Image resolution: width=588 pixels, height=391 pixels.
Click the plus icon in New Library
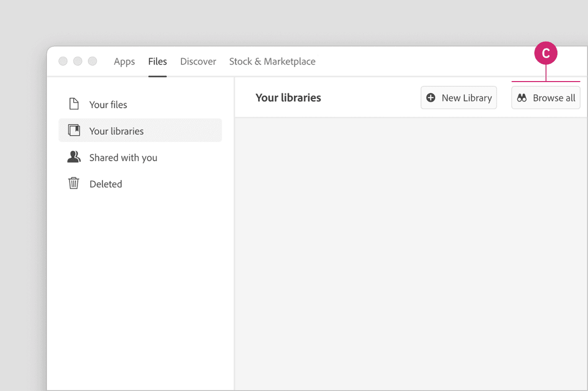click(431, 98)
